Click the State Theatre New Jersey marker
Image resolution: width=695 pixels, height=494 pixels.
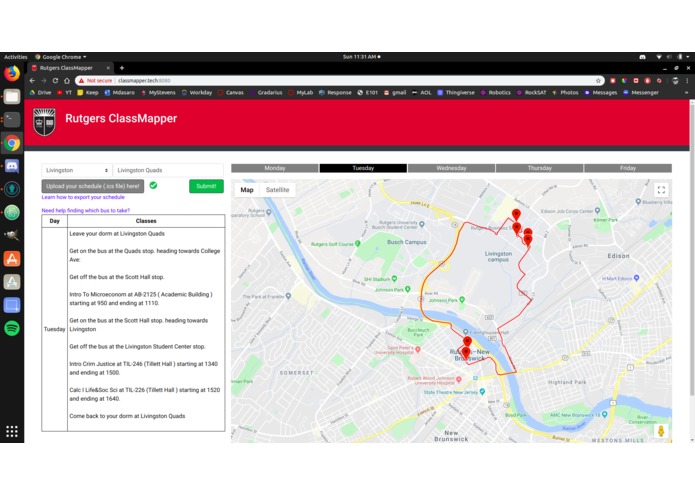(x=482, y=392)
